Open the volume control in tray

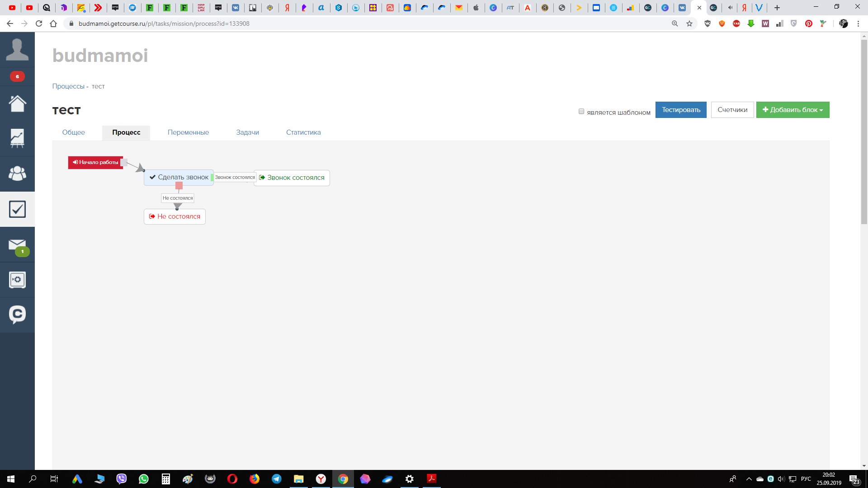[781, 479]
